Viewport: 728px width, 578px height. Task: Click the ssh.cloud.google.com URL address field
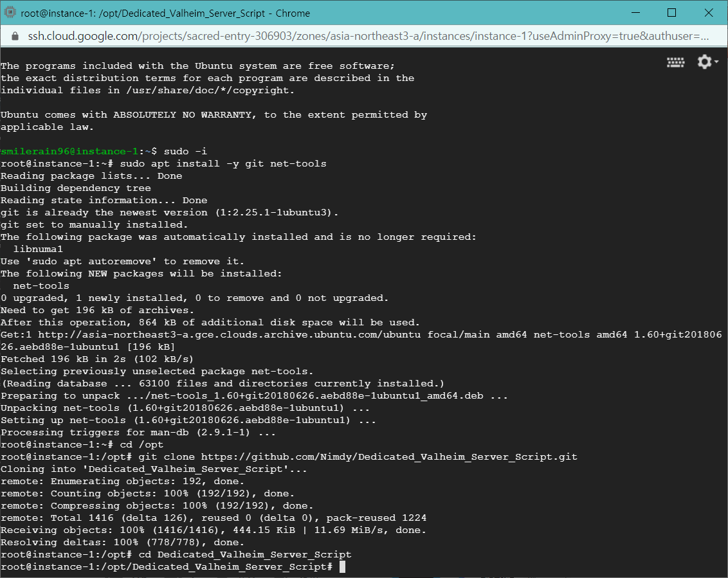click(x=368, y=36)
